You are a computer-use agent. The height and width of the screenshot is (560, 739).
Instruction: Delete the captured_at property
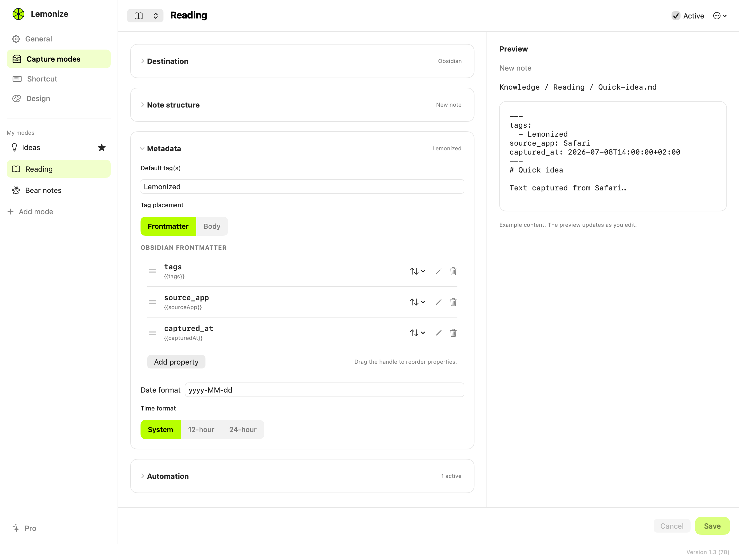[453, 333]
